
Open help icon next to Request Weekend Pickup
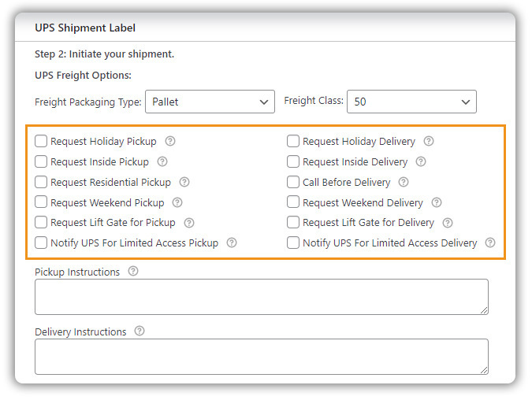(177, 202)
